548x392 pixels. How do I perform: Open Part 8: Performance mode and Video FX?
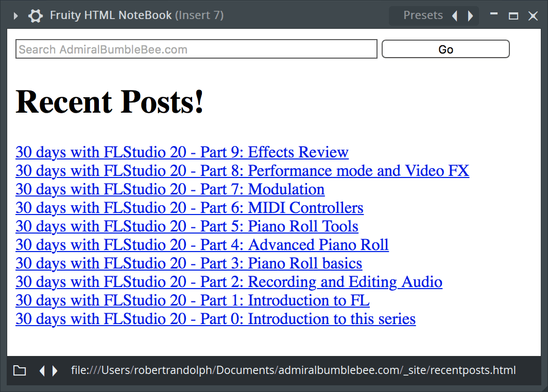(x=242, y=171)
